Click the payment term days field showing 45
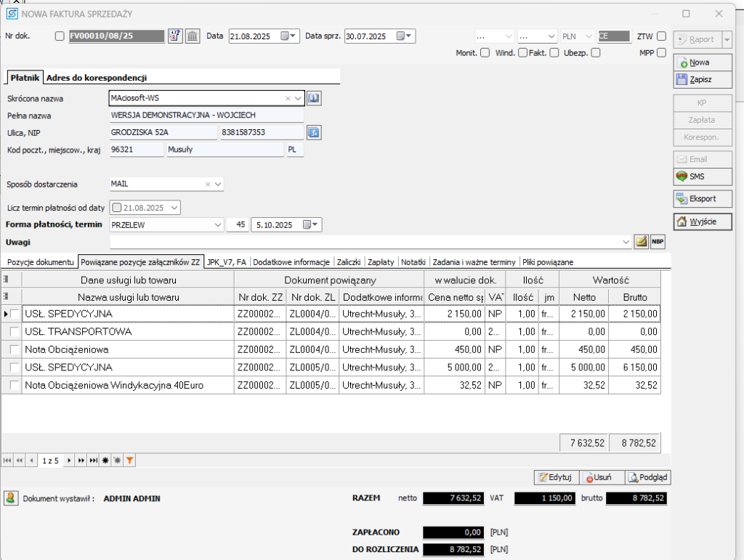Viewport: 744px width, 560px height. 237,225
